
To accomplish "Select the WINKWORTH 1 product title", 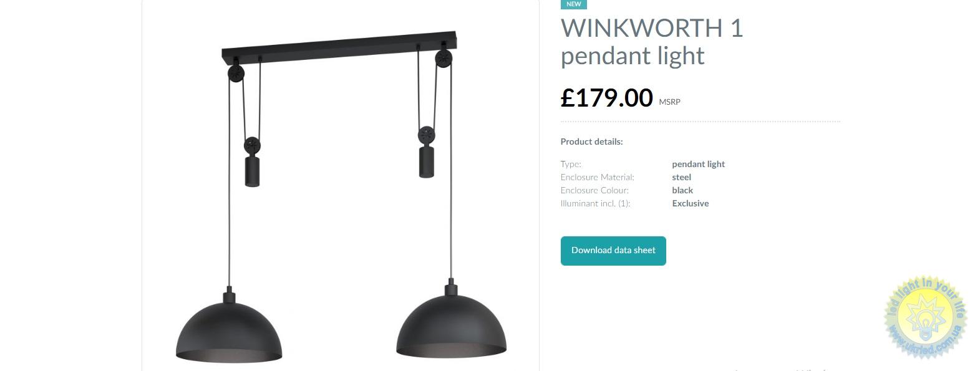I will click(x=652, y=28).
